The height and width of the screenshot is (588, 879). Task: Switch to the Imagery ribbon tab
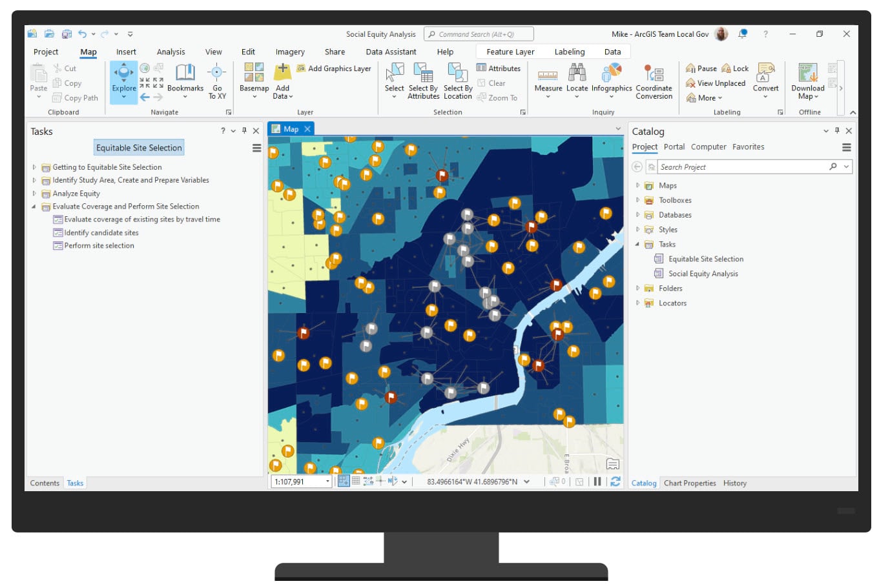point(289,52)
